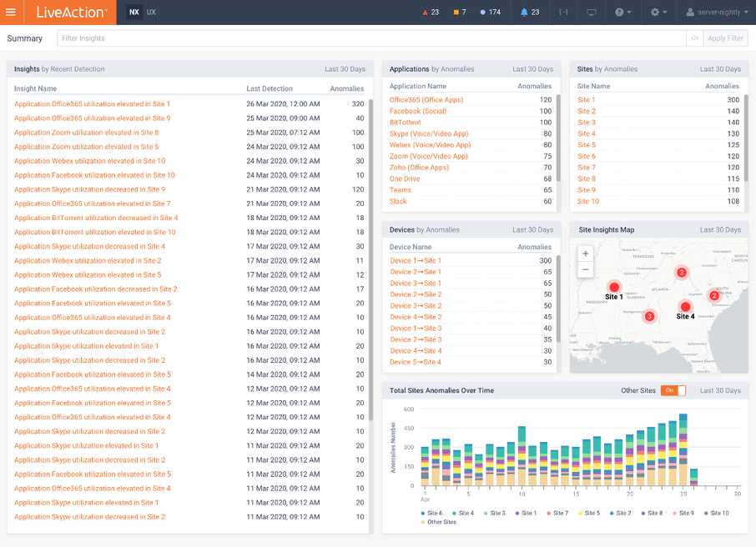Screen dimensions: 756x547
Task: Toggle Site 6 series in chart legend
Action: click(x=431, y=513)
